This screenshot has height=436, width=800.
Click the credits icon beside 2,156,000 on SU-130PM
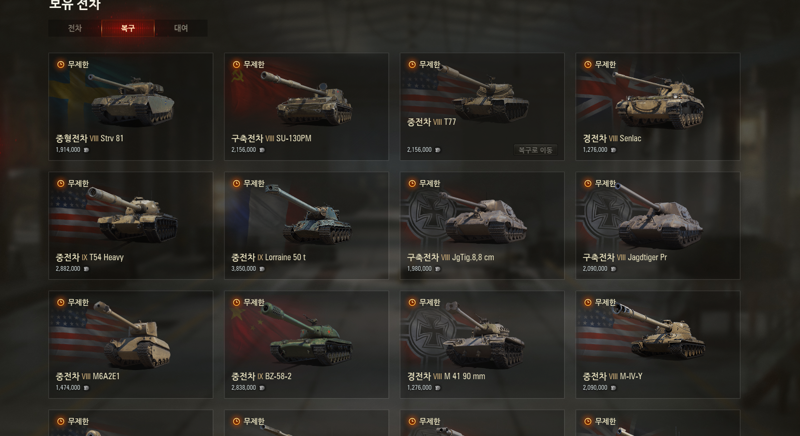point(262,150)
